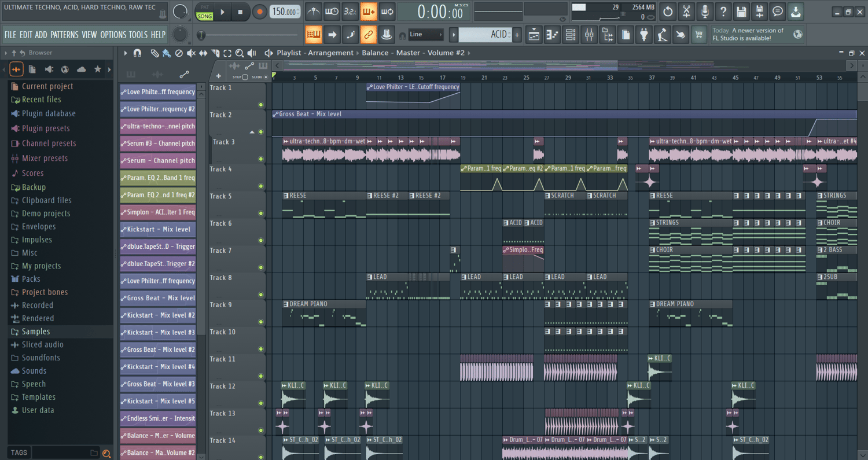Open the plugin picker plug icon
This screenshot has height=460, width=868.
[x=644, y=35]
